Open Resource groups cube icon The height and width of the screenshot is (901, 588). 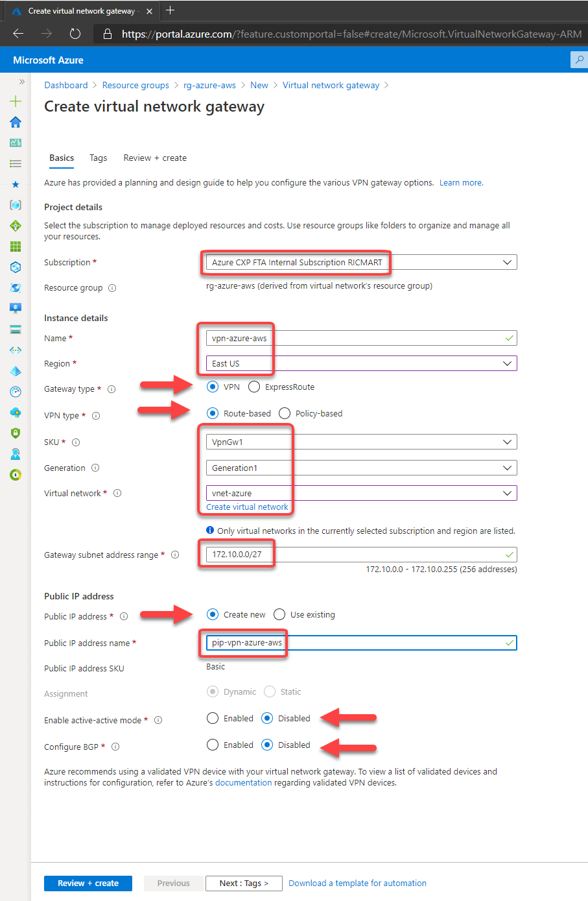[x=16, y=205]
